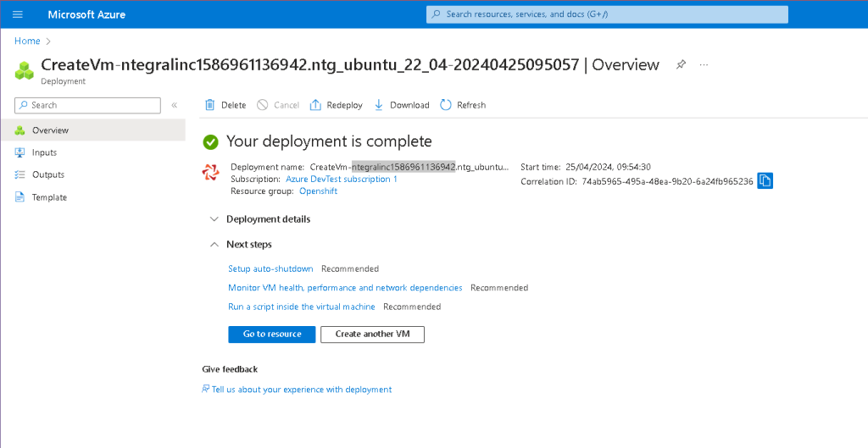
Task: Open Setup auto-shutdown link
Action: click(270, 268)
